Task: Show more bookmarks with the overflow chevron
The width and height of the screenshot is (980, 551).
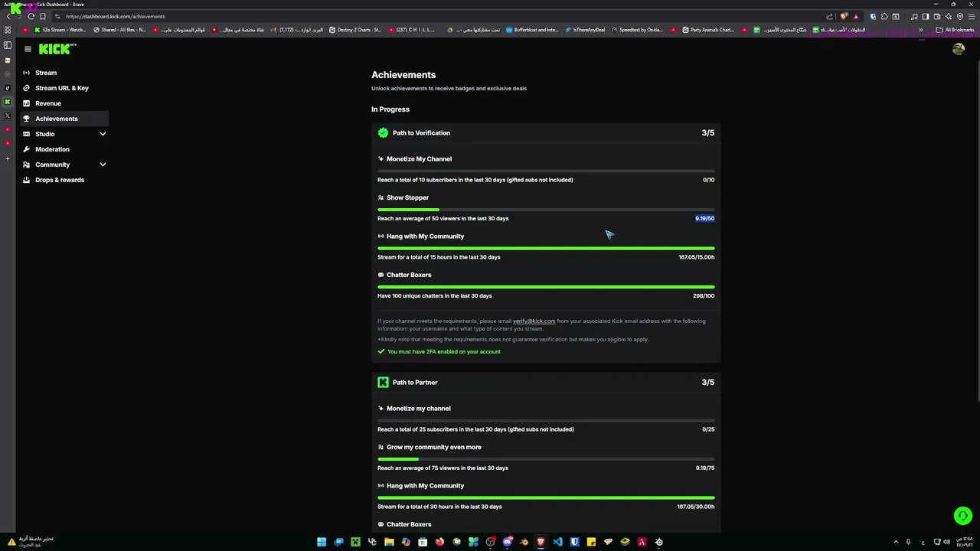Action: point(921,30)
